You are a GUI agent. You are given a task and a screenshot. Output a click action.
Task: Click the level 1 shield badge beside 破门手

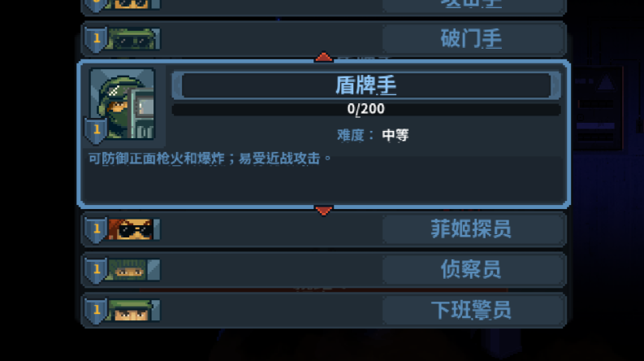96,39
